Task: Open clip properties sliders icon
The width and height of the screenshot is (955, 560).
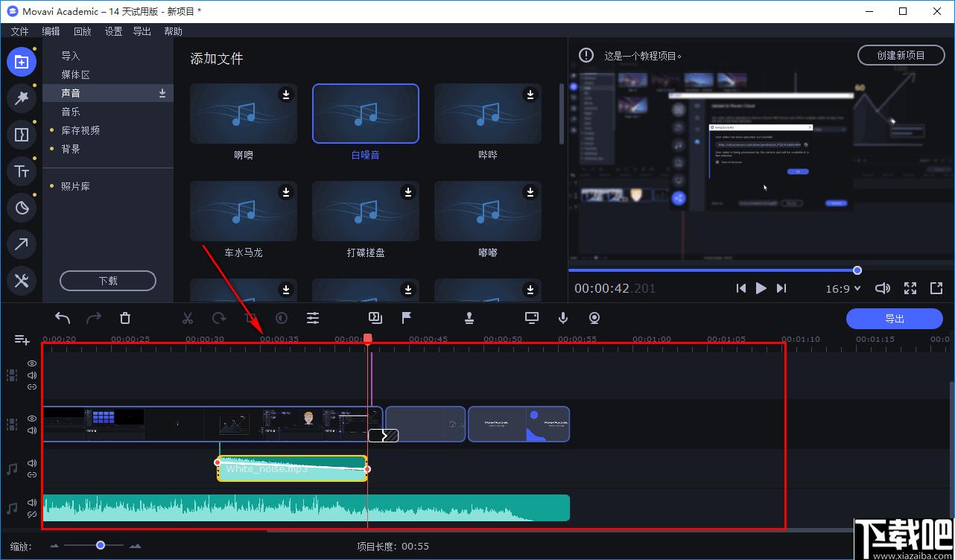Action: (313, 318)
